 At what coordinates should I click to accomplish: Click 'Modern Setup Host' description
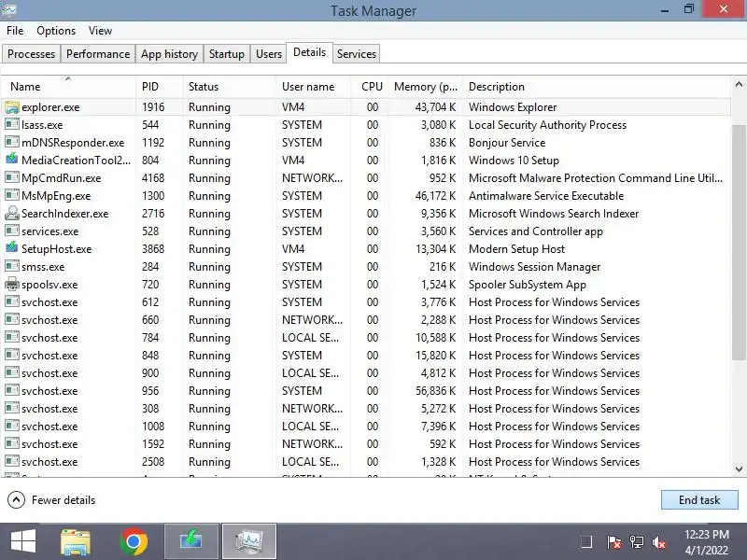coord(516,248)
